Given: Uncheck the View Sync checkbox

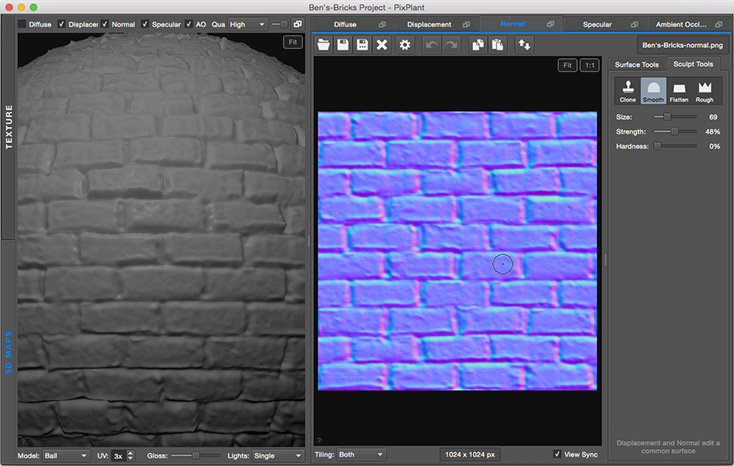Looking at the screenshot, I should 557,454.
